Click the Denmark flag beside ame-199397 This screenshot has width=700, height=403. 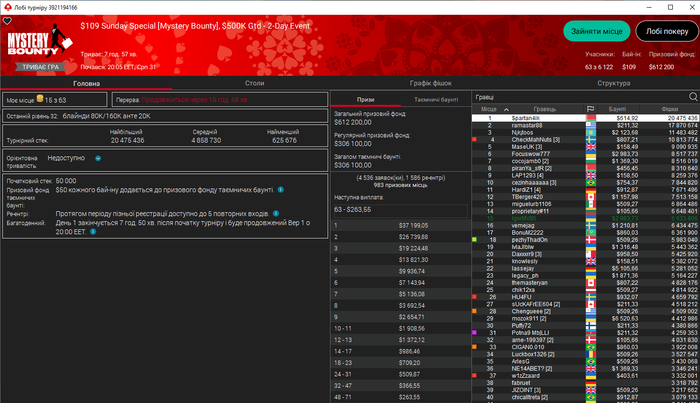click(591, 340)
